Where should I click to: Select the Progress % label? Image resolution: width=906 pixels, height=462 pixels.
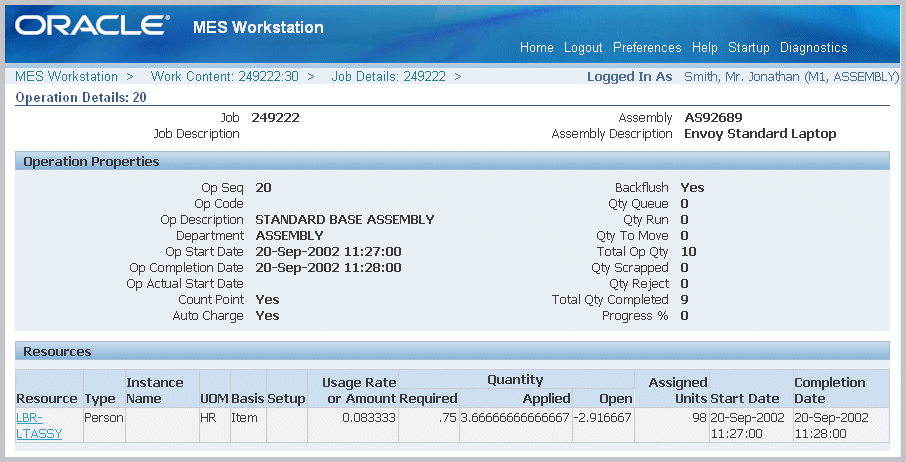coord(635,316)
